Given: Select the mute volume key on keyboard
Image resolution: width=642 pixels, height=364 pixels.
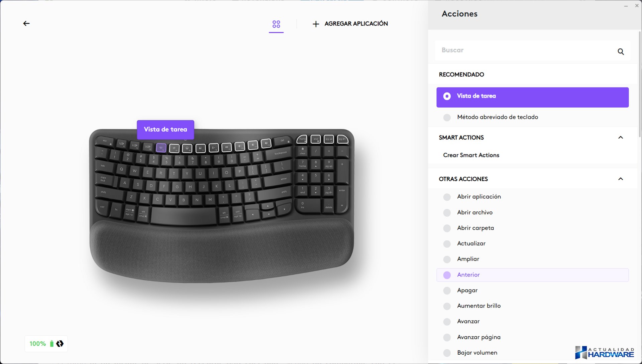Looking at the screenshot, I should pos(239,146).
